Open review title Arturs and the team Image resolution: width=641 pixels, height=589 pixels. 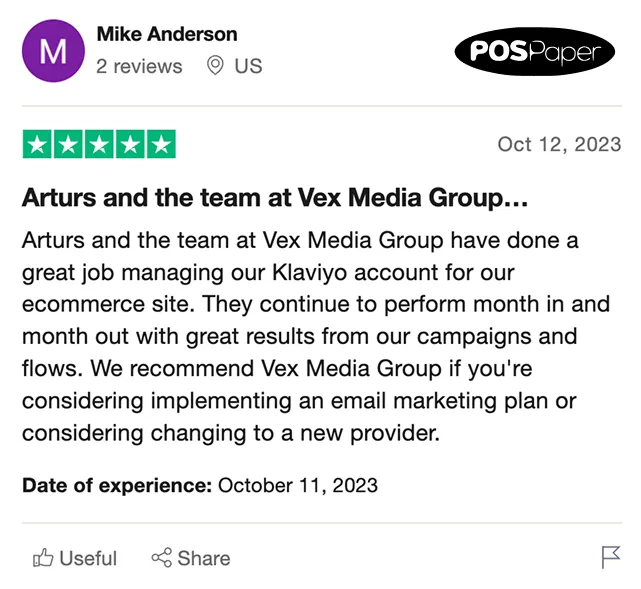275,198
